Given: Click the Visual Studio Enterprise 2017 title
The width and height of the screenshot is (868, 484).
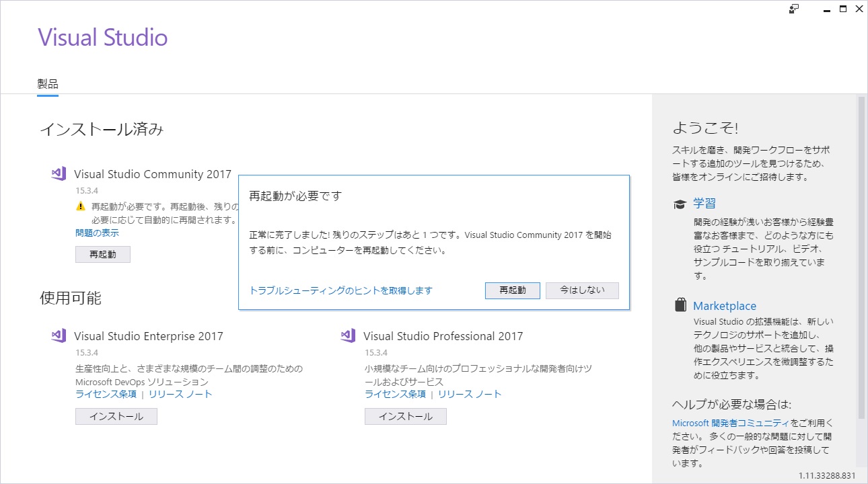Looking at the screenshot, I should coord(149,336).
